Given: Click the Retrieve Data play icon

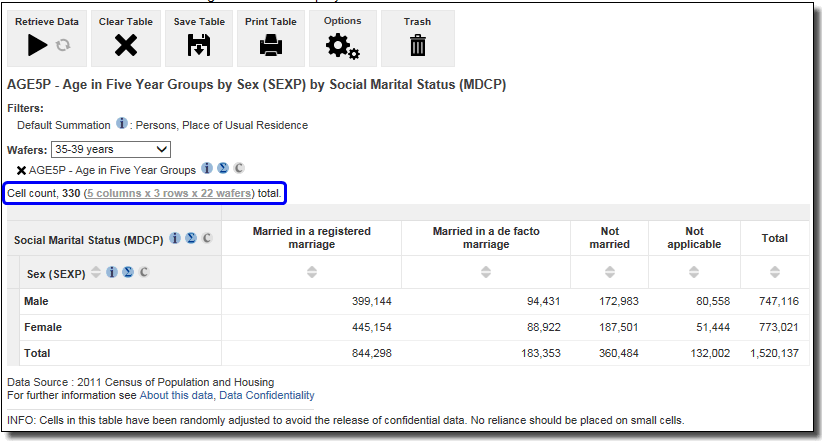Looking at the screenshot, I should click(x=38, y=45).
